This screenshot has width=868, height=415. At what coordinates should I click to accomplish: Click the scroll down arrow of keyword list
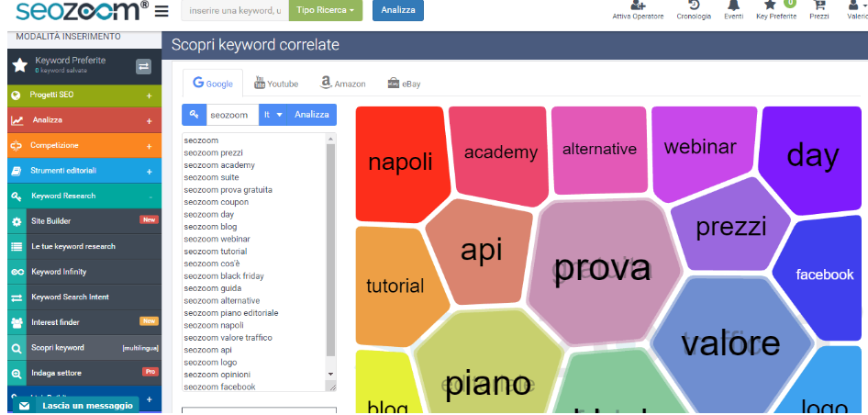[331, 375]
